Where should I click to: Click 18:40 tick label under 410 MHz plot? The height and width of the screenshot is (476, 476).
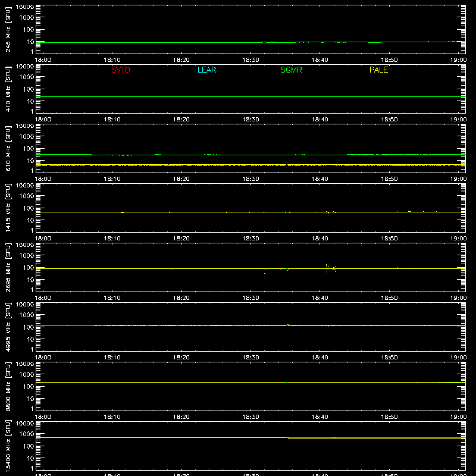pyautogui.click(x=320, y=120)
